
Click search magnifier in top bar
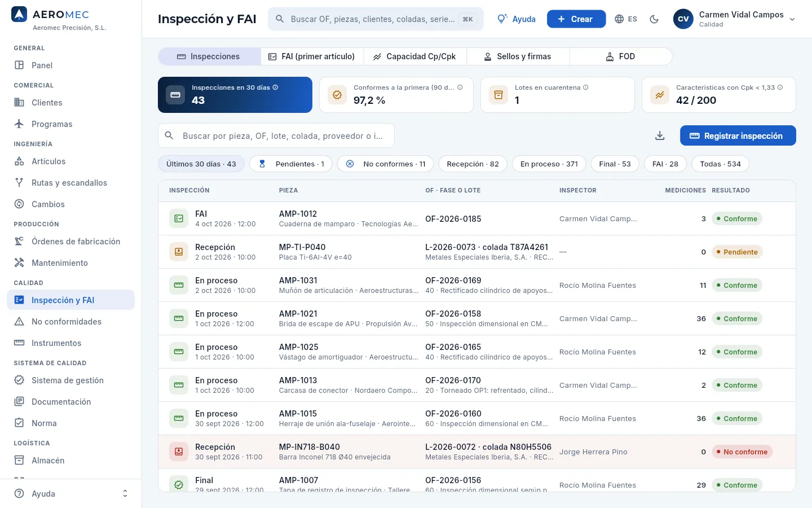[x=280, y=19]
